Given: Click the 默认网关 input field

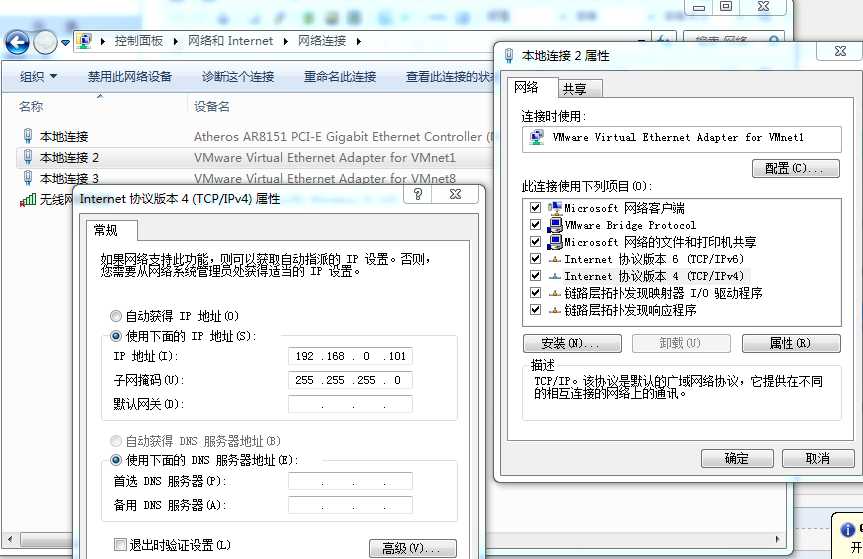Looking at the screenshot, I should tap(350, 404).
